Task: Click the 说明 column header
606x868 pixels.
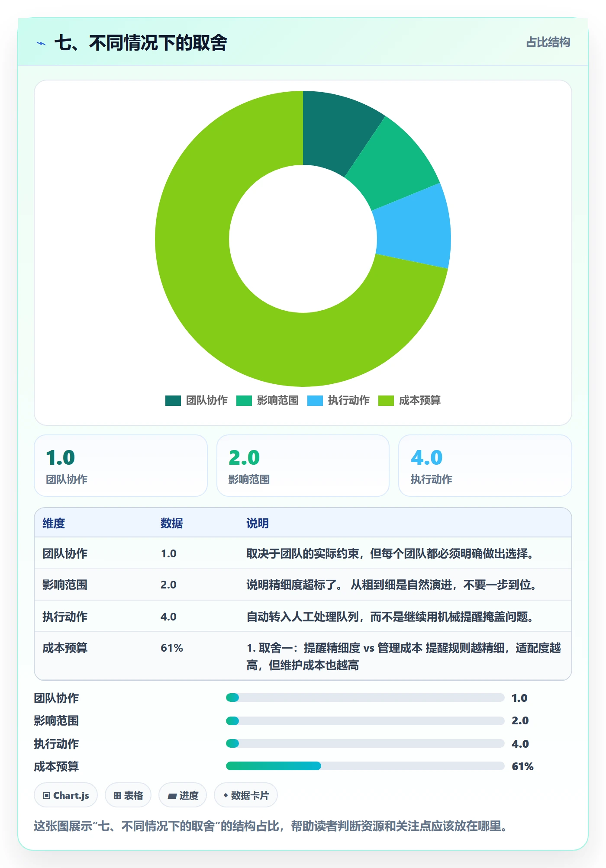Action: point(258,523)
